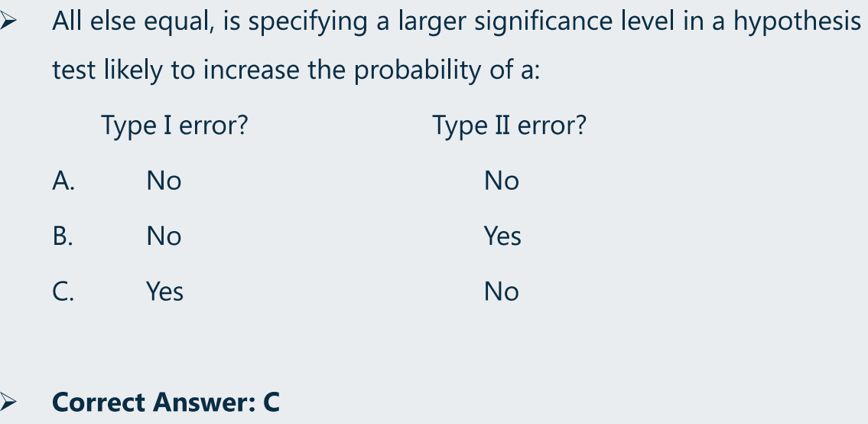Click the arrow bullet beside Correct Answer
The image size is (868, 424).
[x=8, y=401]
